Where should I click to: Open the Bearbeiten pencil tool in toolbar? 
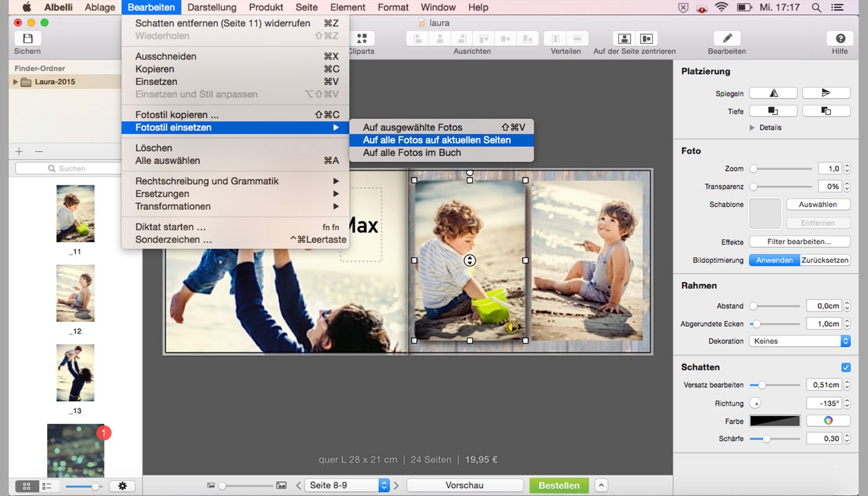727,38
